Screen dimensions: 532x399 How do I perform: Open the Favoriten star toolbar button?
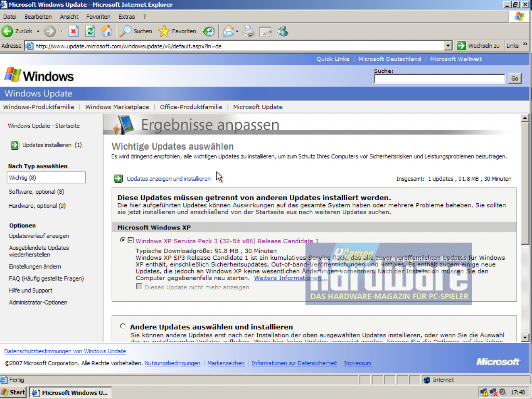[177, 31]
